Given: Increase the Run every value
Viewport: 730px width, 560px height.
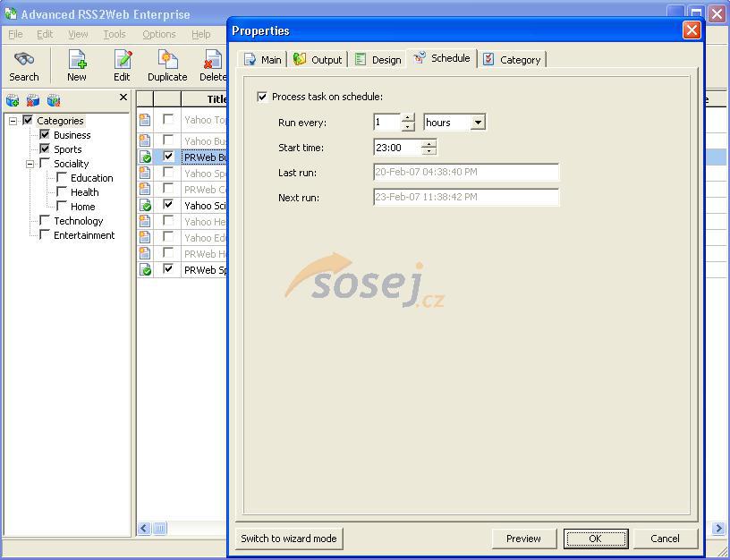Looking at the screenshot, I should (408, 118).
